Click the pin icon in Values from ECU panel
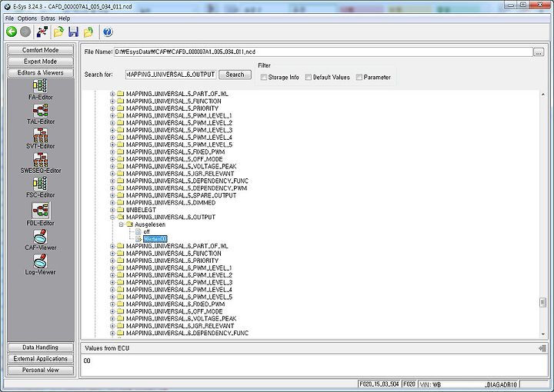554x392 pixels. point(542,348)
